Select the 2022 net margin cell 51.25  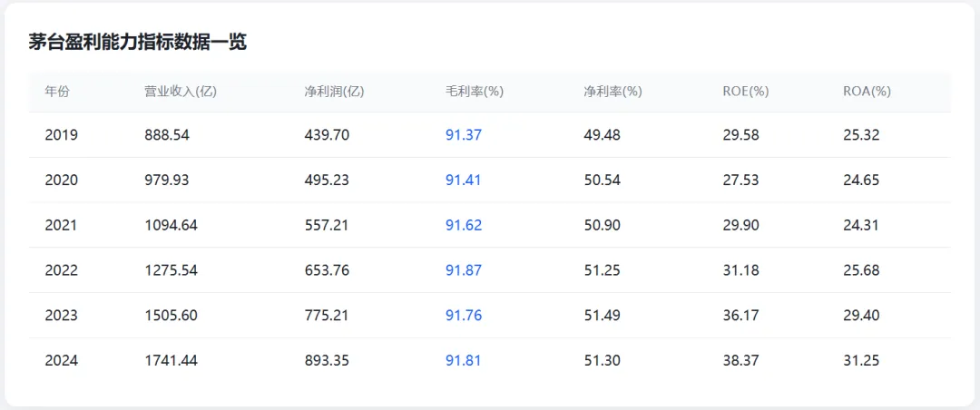pos(602,270)
